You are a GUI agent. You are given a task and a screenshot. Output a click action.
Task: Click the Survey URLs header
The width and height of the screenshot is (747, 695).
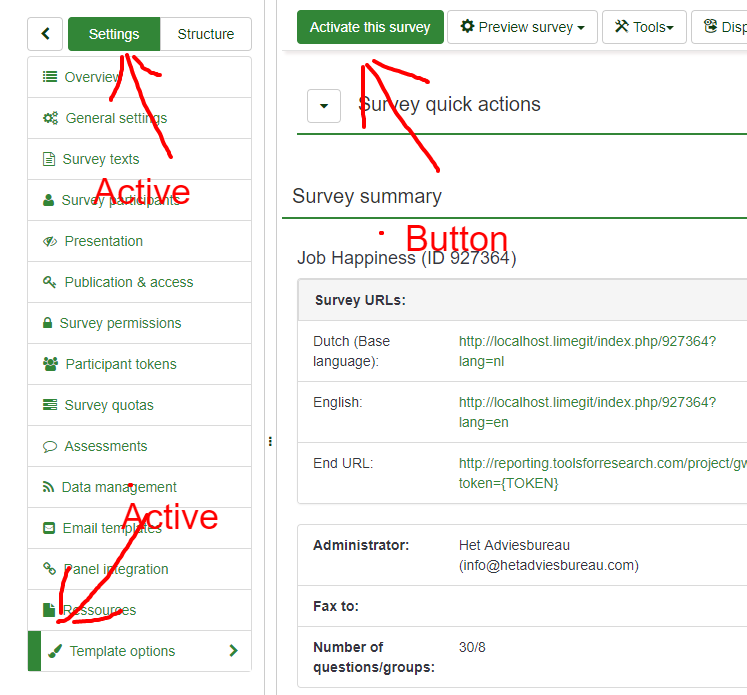coord(360,300)
